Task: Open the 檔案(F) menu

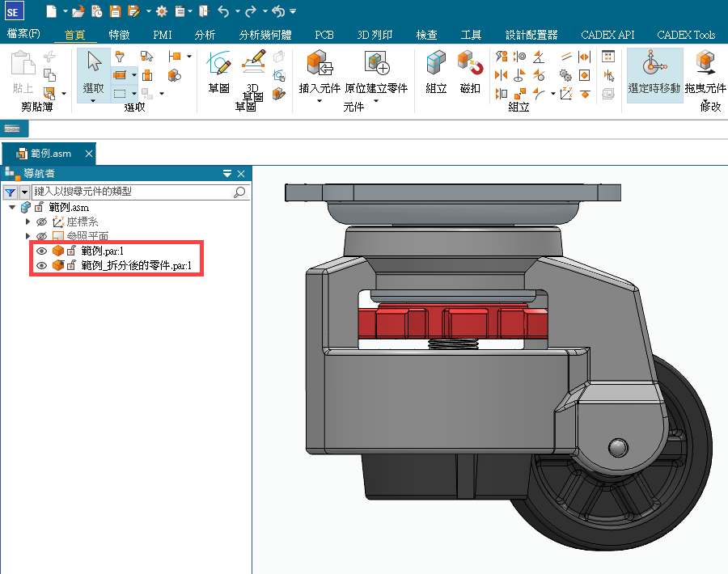Action: 23,35
